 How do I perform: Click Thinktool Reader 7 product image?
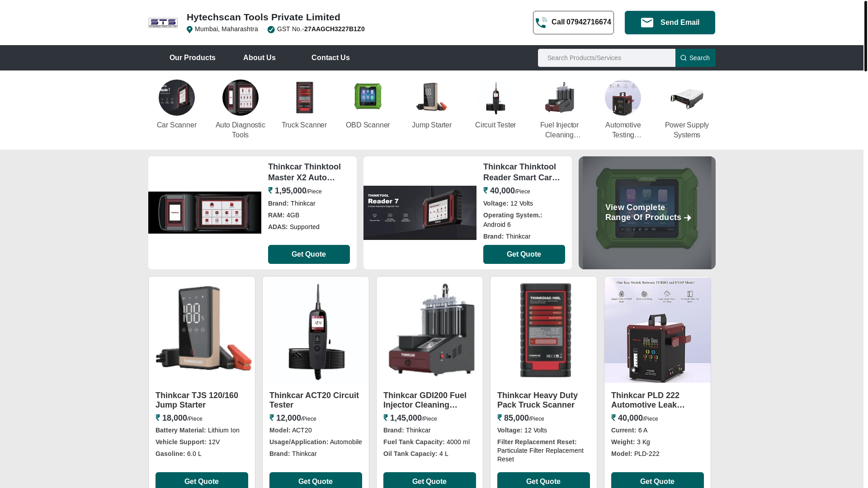[420, 213]
